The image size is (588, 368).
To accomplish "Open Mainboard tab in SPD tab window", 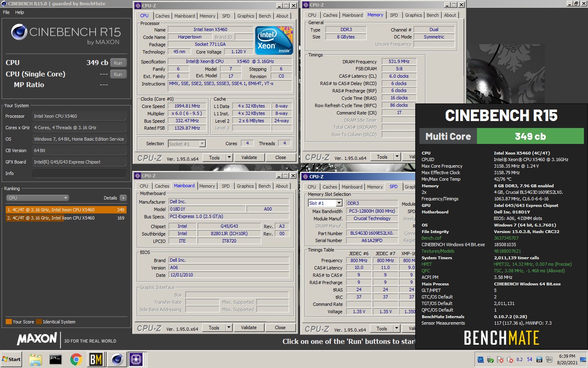I will 352,187.
